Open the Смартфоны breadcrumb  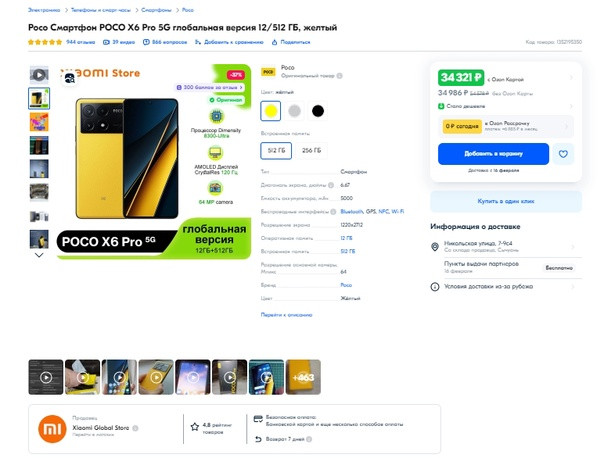click(156, 10)
